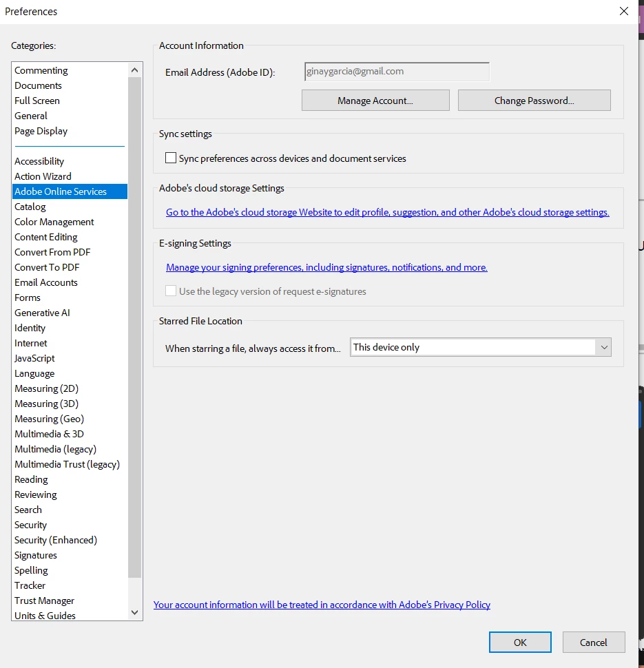Select the Signatures category
Viewport: 644px width, 668px height.
click(x=70, y=555)
